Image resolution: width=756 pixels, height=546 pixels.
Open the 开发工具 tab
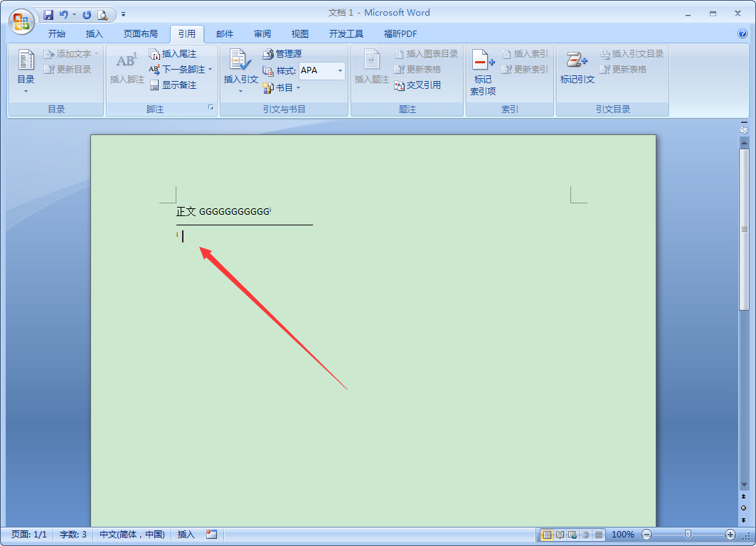point(346,33)
